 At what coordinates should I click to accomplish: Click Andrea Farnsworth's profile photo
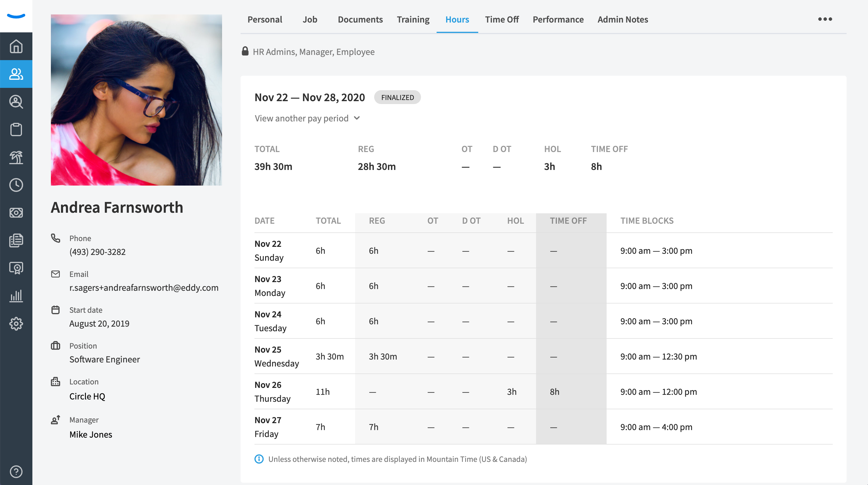(136, 100)
